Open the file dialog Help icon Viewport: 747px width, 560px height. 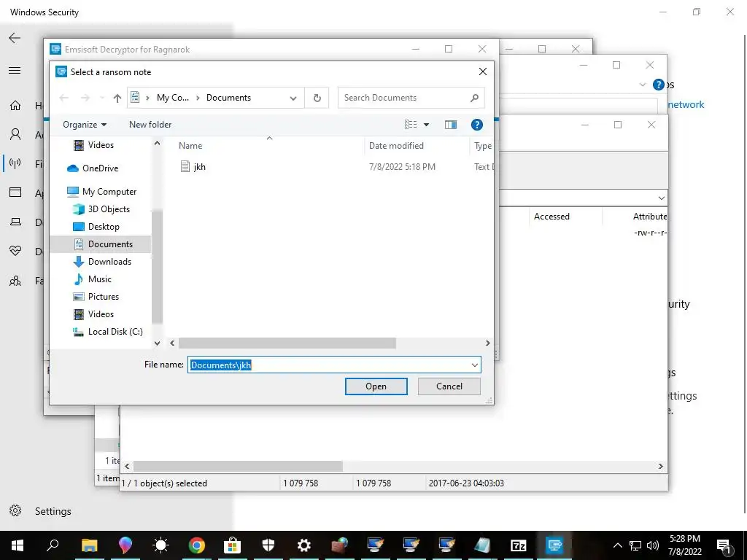(x=477, y=124)
